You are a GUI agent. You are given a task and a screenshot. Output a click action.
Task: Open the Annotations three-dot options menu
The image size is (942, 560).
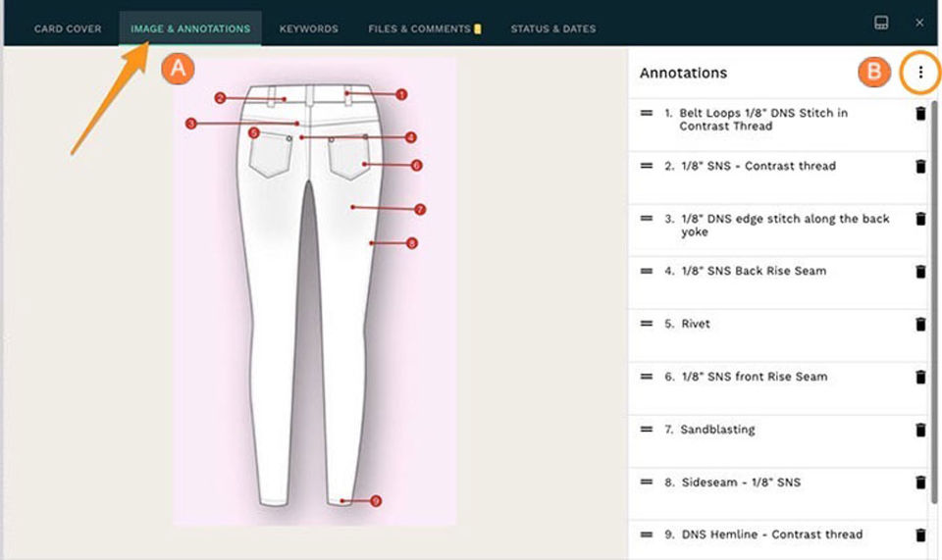click(x=920, y=73)
